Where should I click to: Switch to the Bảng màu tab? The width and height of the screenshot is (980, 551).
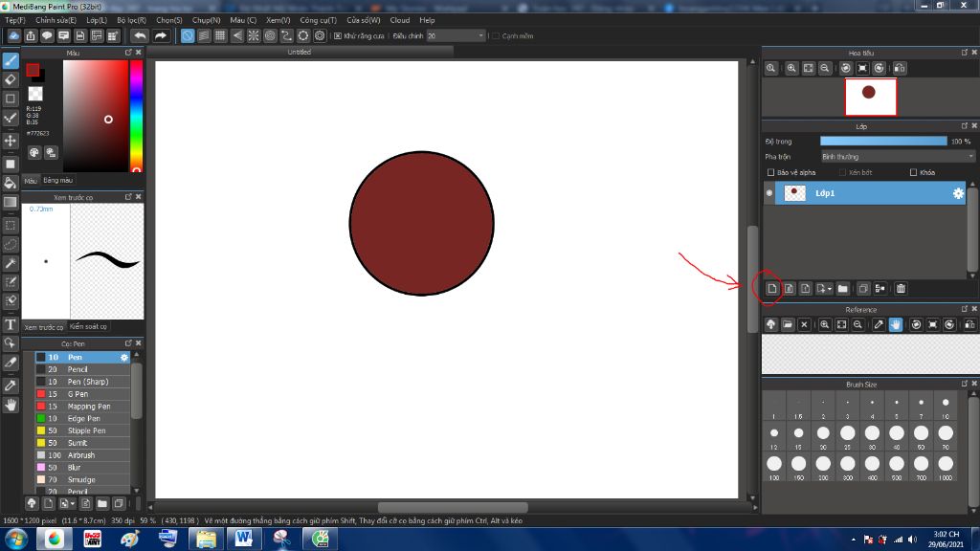[58, 181]
